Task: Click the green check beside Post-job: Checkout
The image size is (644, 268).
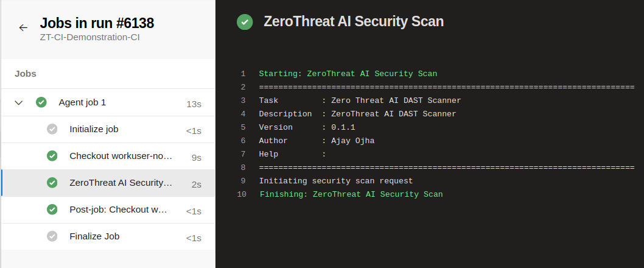Action: 52,209
